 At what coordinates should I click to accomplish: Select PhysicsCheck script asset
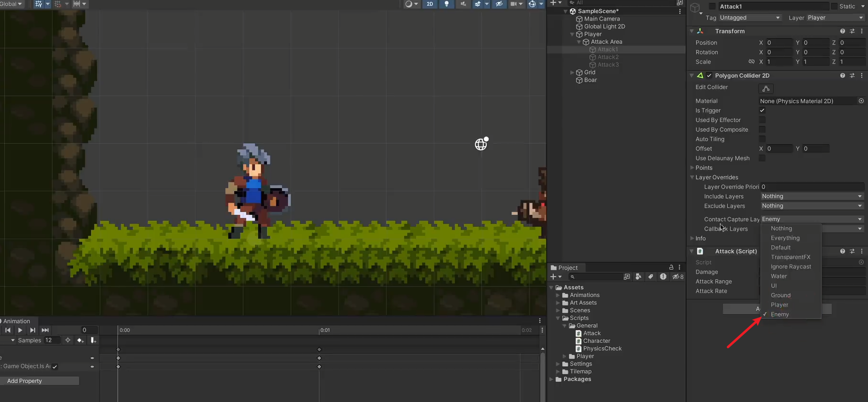(x=602, y=349)
